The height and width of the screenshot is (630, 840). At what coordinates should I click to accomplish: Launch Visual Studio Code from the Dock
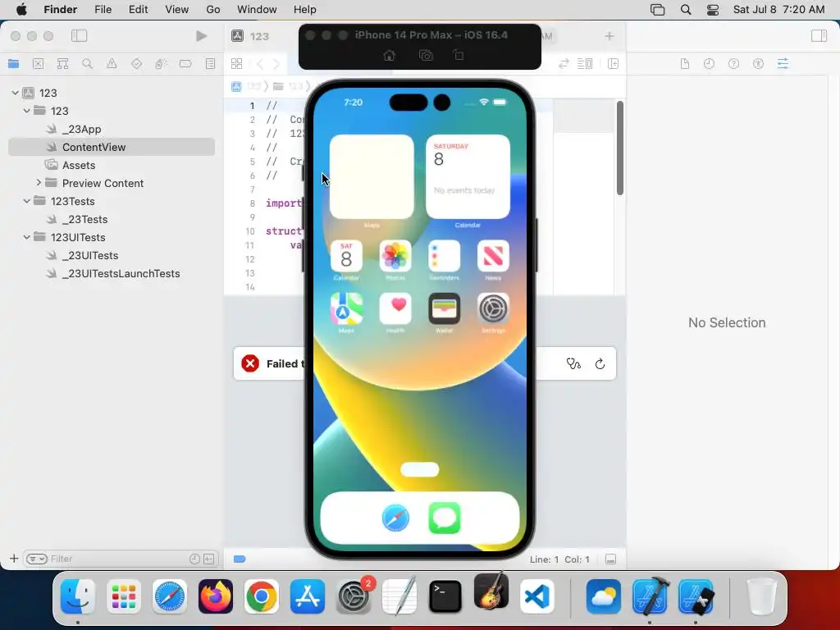pos(536,596)
